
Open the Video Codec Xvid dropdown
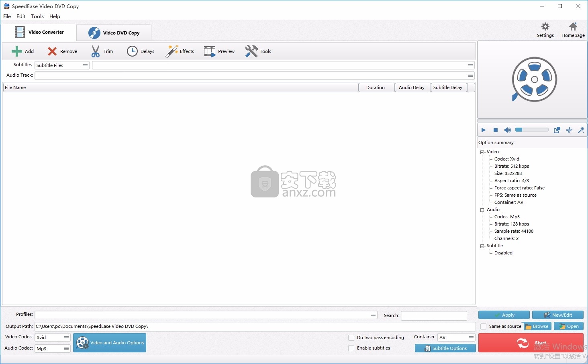(x=53, y=338)
